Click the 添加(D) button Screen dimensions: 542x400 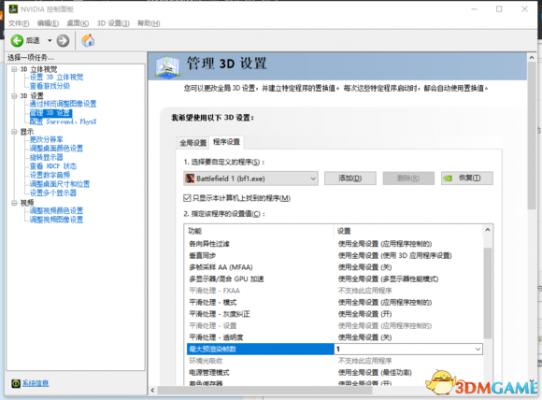pos(350,178)
